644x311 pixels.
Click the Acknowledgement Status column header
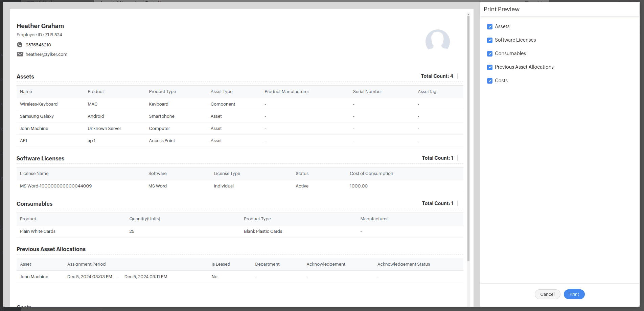tap(404, 264)
